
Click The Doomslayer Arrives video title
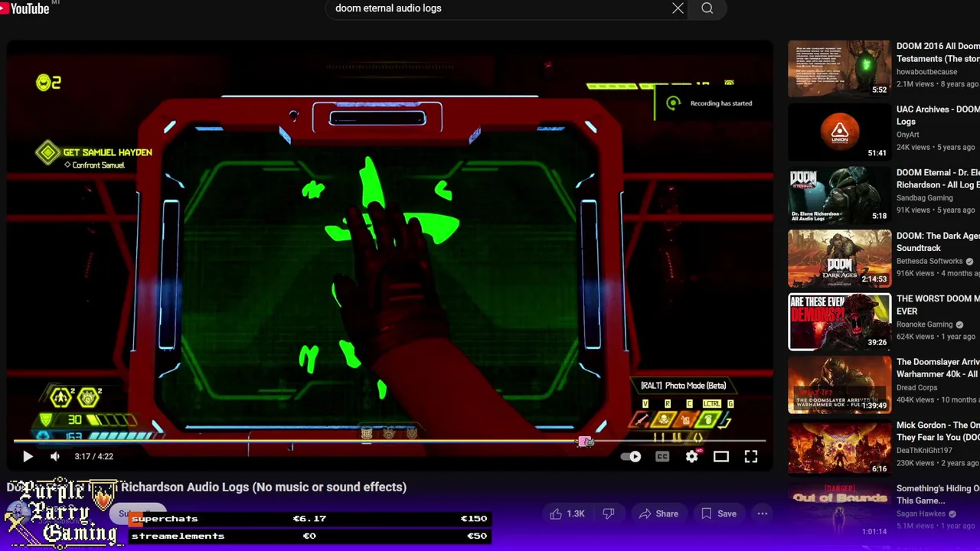coord(938,368)
